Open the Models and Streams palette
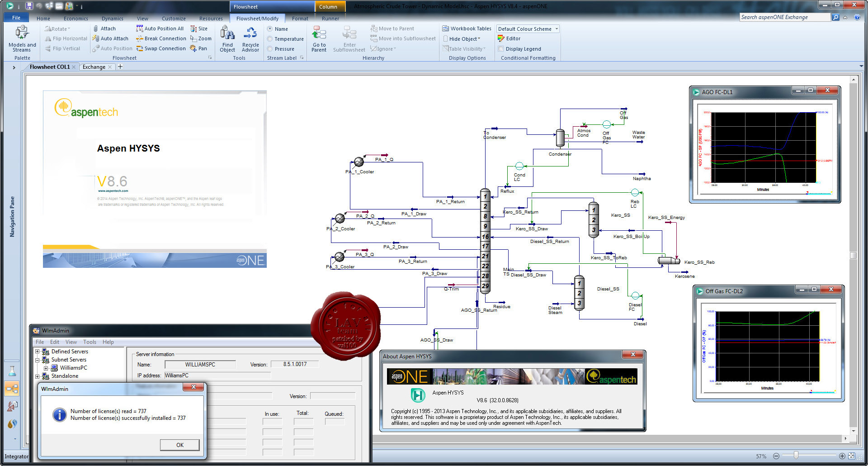This screenshot has width=868, height=466. [22, 39]
